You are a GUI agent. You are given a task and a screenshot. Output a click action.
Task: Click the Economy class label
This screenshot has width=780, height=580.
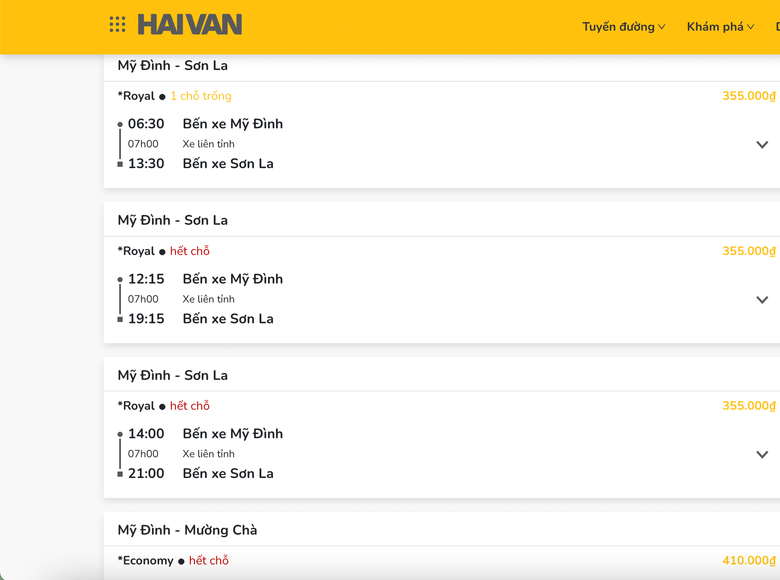[146, 561]
